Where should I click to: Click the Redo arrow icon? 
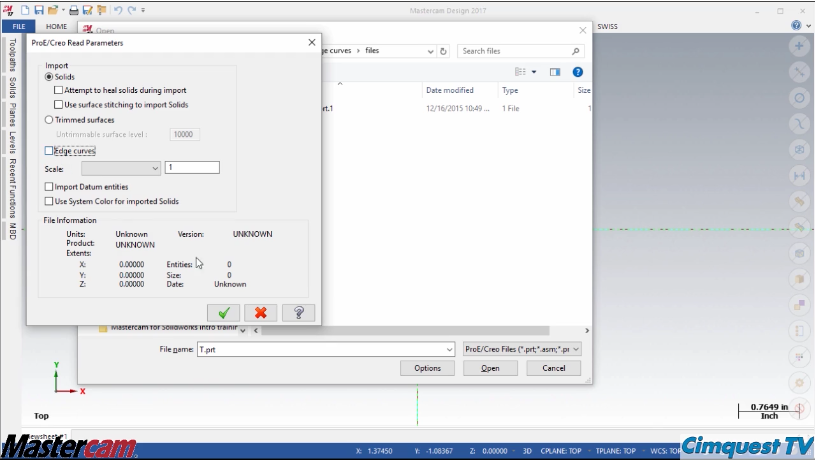(x=132, y=10)
